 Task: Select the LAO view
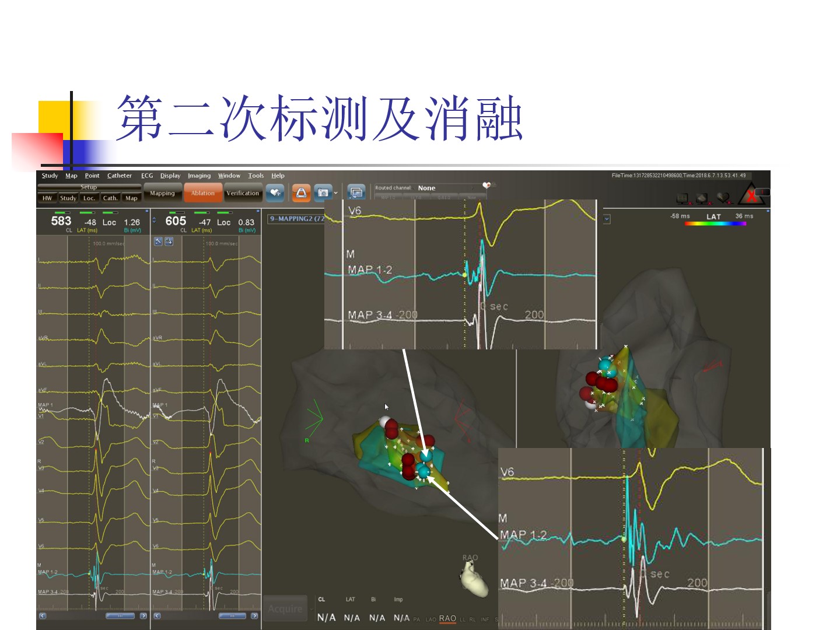(431, 620)
